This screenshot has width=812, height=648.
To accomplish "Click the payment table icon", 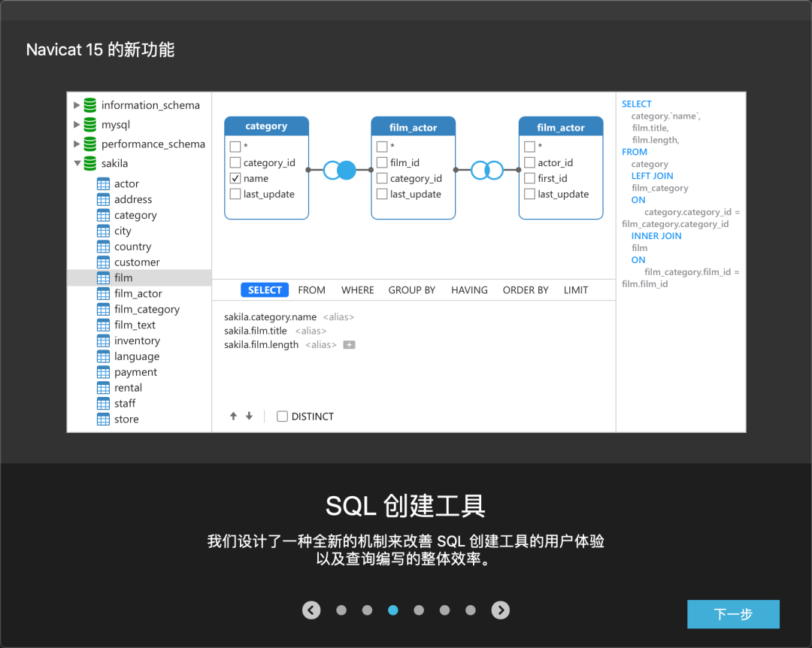I will 104,372.
